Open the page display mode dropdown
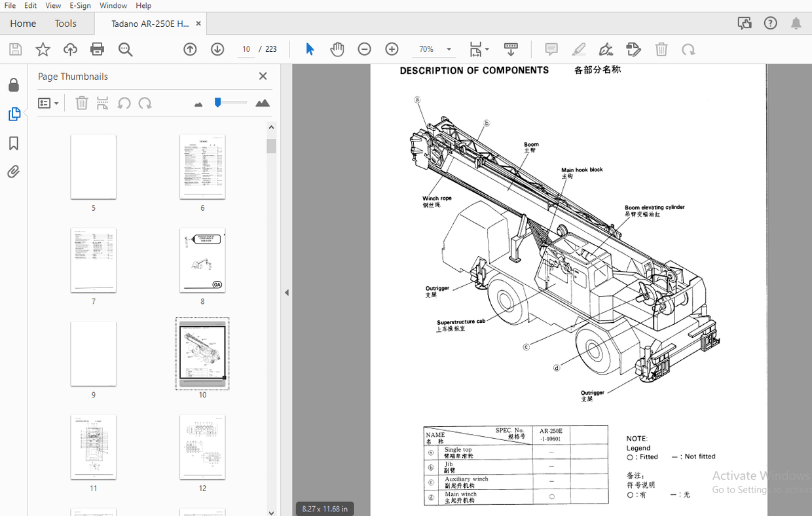 click(x=487, y=49)
